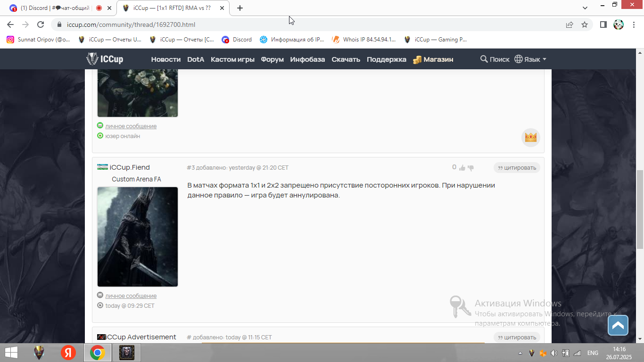Click the gold coins Магазин icon
This screenshot has height=362, width=644.
417,59
